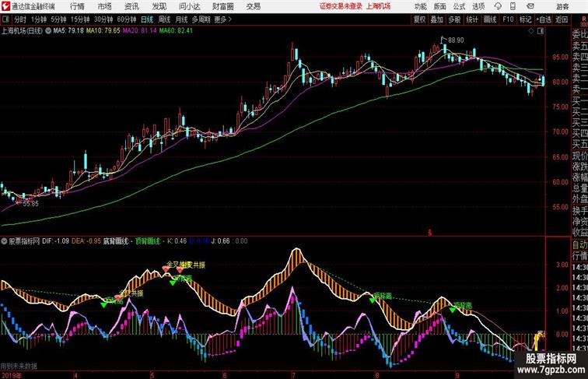Open the 公式 menu
The height and width of the screenshot is (379, 588).
point(459,6)
